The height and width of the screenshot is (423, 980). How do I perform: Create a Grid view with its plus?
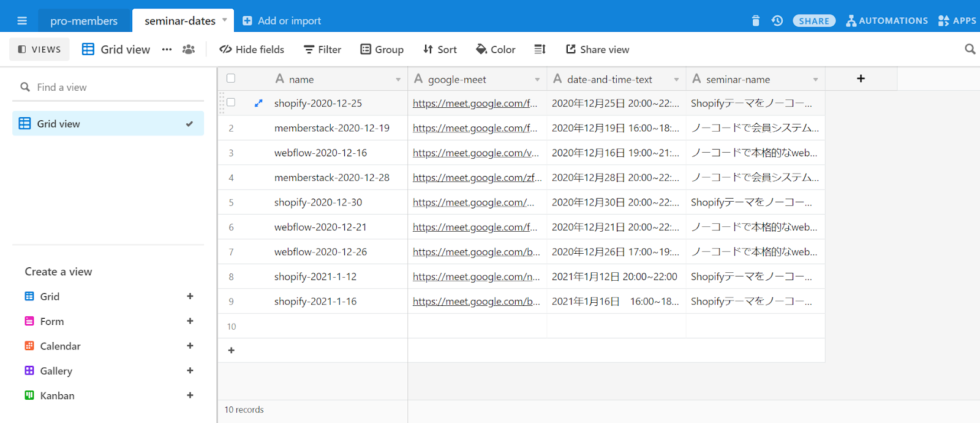(x=190, y=296)
